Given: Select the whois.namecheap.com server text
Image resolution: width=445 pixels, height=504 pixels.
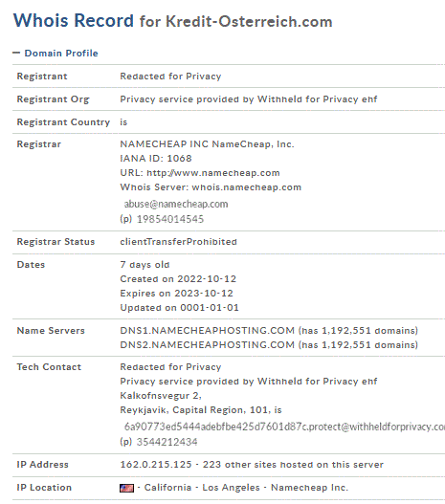Looking at the screenshot, I should click(x=247, y=187).
